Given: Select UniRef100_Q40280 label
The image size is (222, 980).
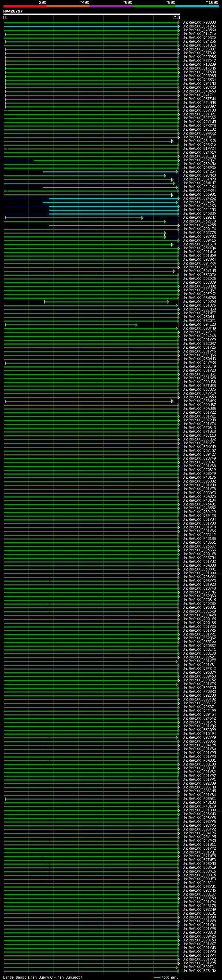Looking at the screenshot, I should tap(199, 604).
